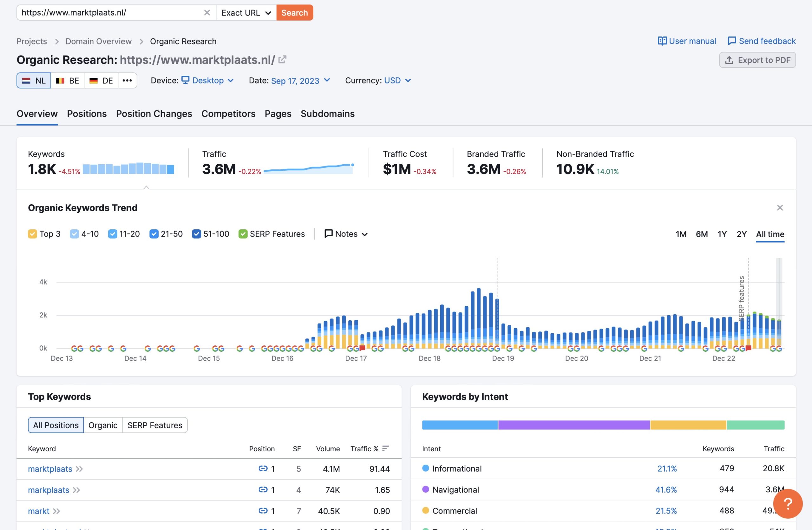The image size is (812, 530).
Task: Toggle the 51-100 positions checkbox
Action: click(197, 234)
